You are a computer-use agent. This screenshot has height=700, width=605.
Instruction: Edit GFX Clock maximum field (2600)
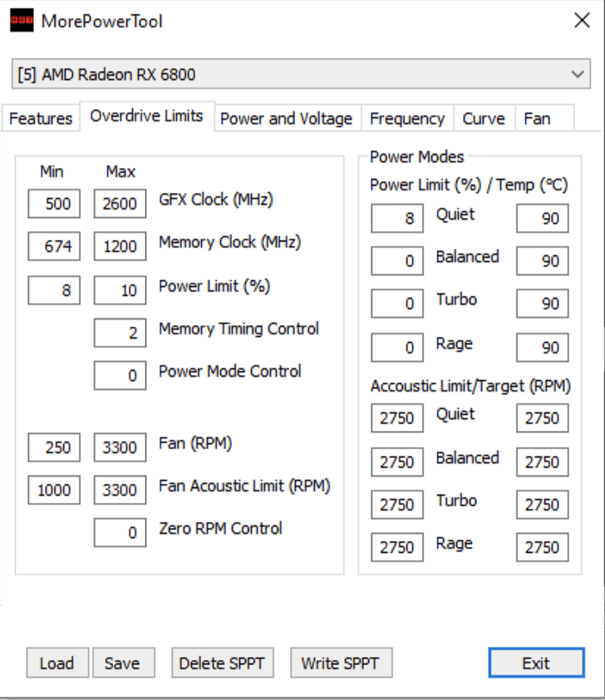(120, 204)
